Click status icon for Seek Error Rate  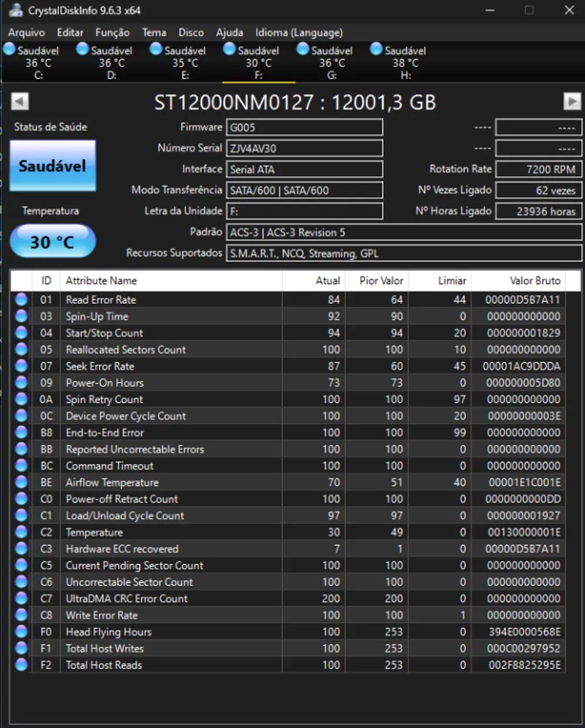point(21,366)
